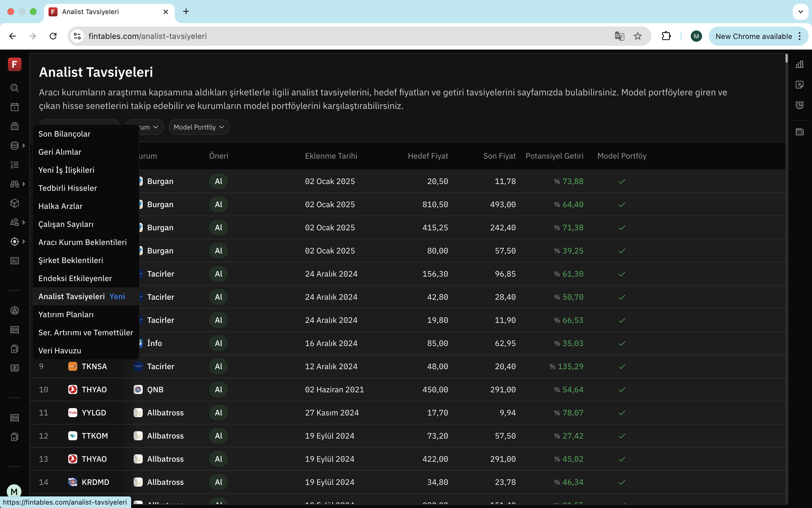The width and height of the screenshot is (812, 508).
Task: Open the KRDMD stock link
Action: coord(96,482)
